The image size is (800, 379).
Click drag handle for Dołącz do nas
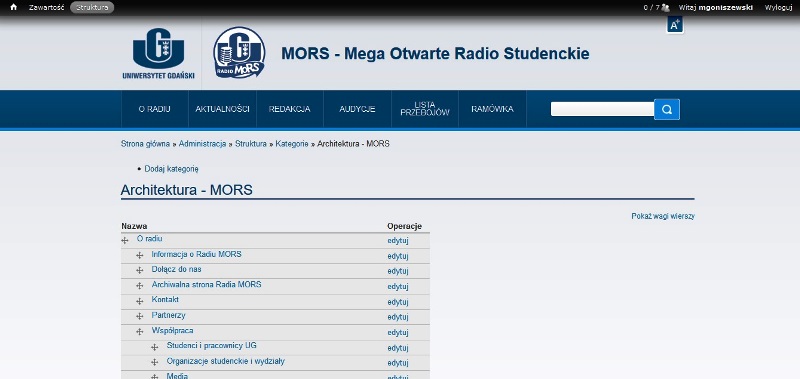pyautogui.click(x=140, y=271)
